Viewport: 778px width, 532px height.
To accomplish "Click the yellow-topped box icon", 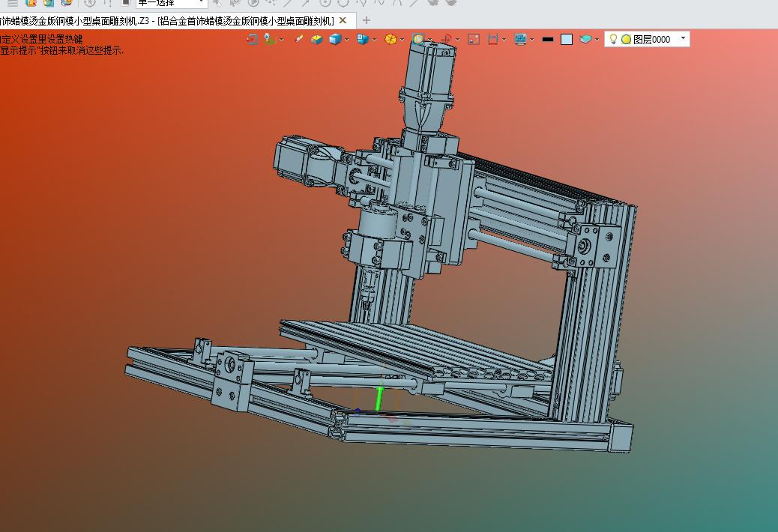I will [x=316, y=39].
